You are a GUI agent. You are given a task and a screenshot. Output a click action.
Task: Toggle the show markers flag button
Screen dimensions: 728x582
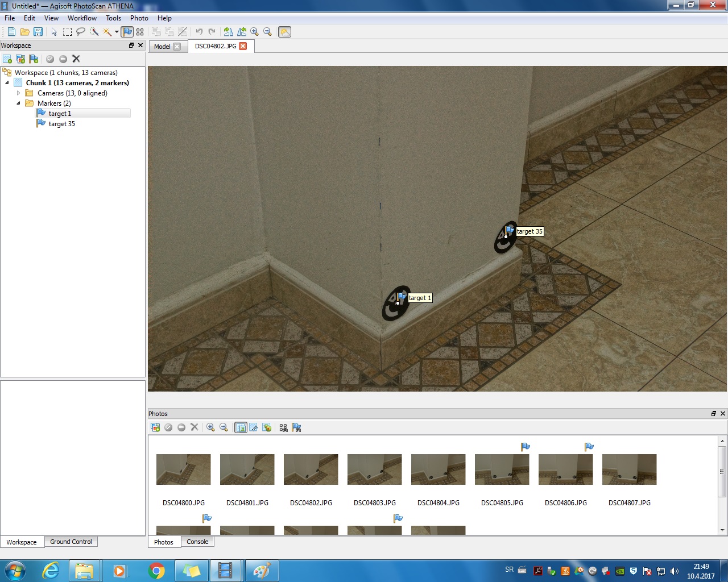(127, 32)
